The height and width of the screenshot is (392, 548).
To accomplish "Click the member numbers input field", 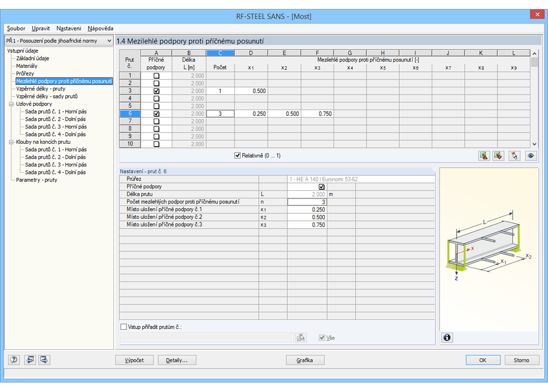I will click(207, 338).
